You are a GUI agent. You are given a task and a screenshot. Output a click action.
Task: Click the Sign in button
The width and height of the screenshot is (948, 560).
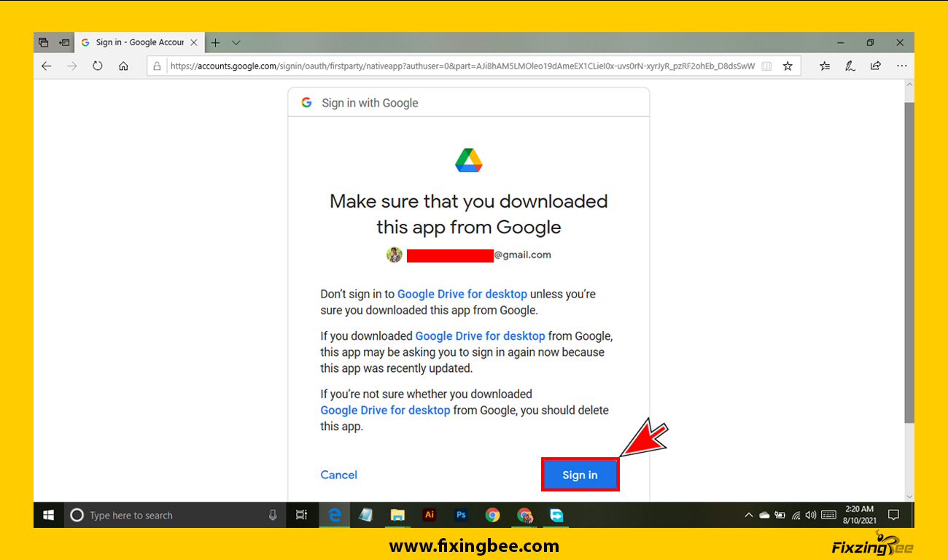(580, 475)
